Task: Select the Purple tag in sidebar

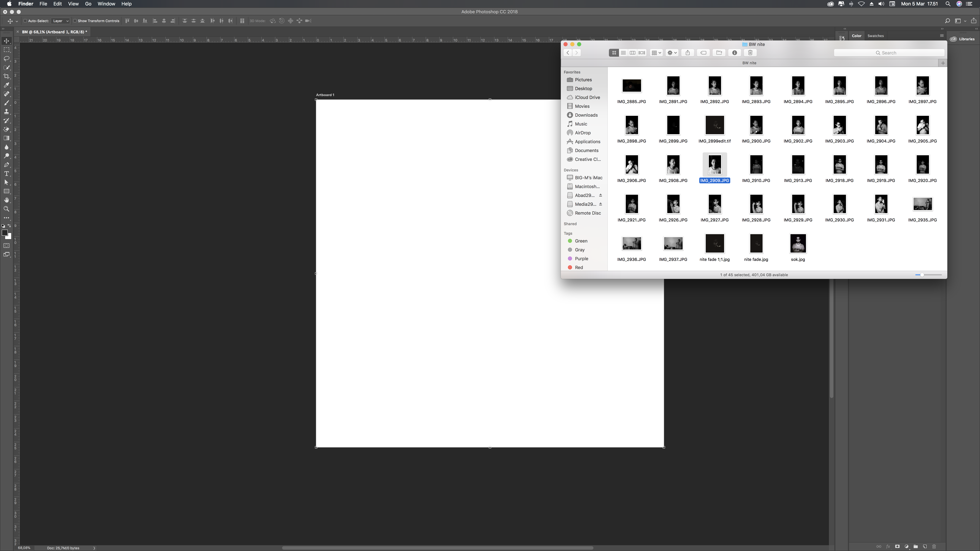Action: click(x=581, y=258)
